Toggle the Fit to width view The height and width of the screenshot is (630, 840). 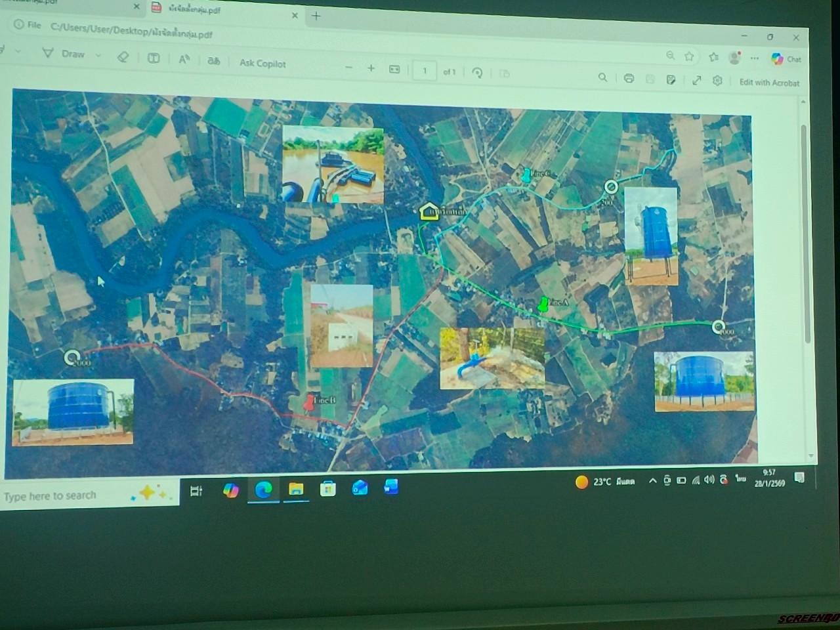394,69
